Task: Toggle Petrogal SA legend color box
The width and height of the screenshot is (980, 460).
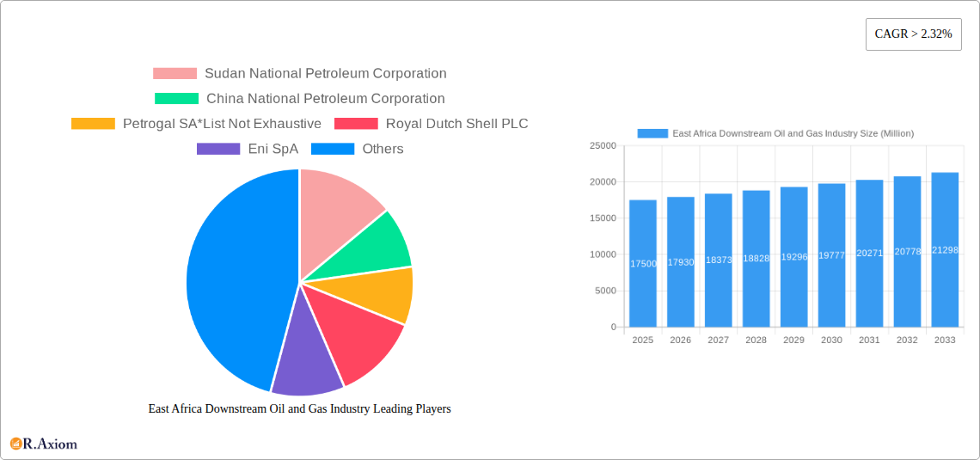Action: tap(93, 124)
